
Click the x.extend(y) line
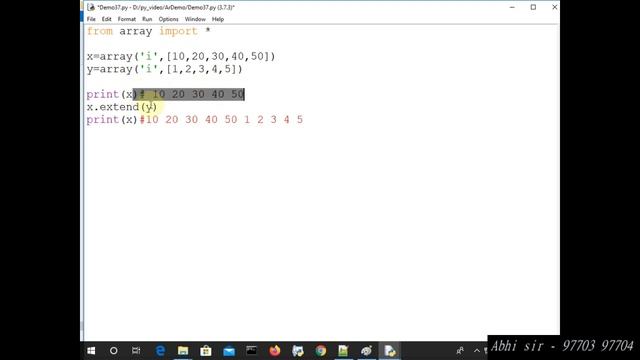(122, 107)
